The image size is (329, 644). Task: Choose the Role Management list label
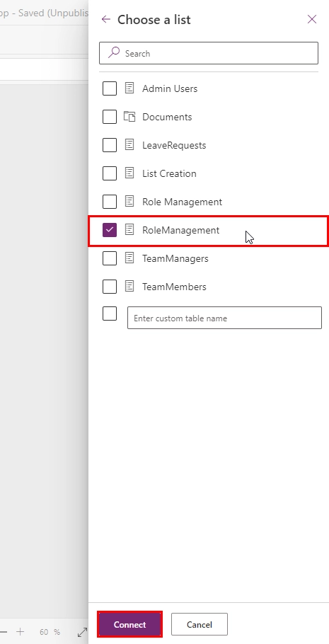182,202
